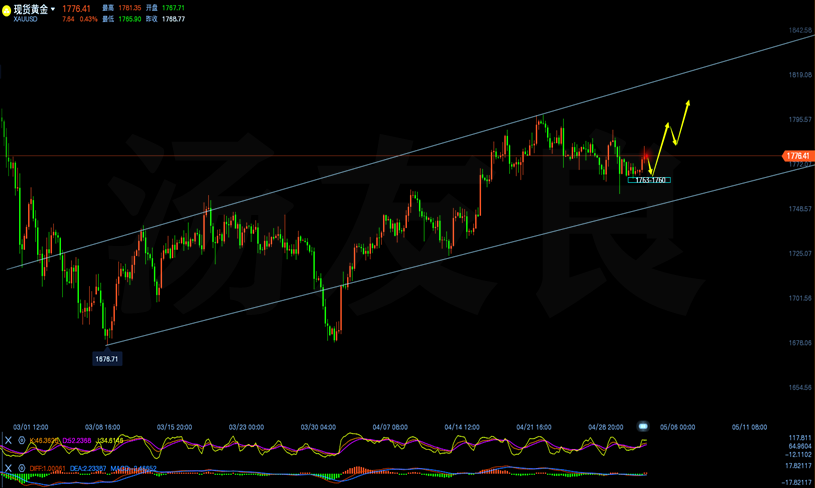Select the 1763-1760 support annotation box
Screen dimensions: 815x488
point(650,180)
